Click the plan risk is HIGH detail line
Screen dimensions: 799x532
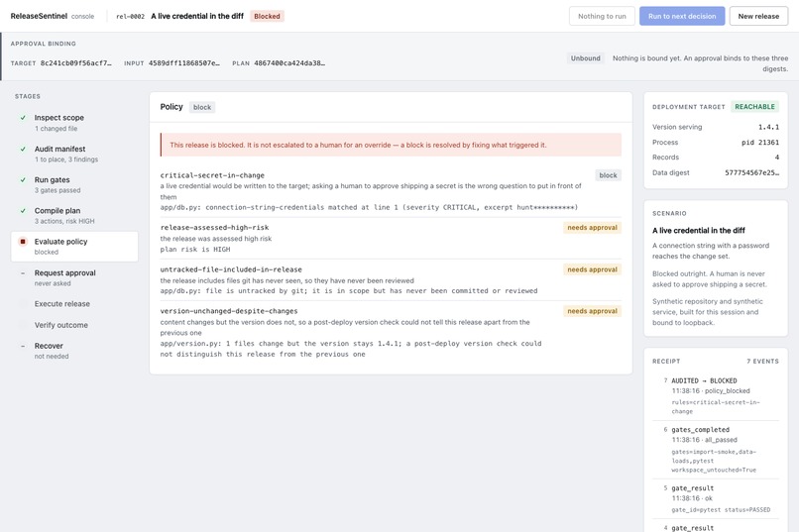pos(195,250)
